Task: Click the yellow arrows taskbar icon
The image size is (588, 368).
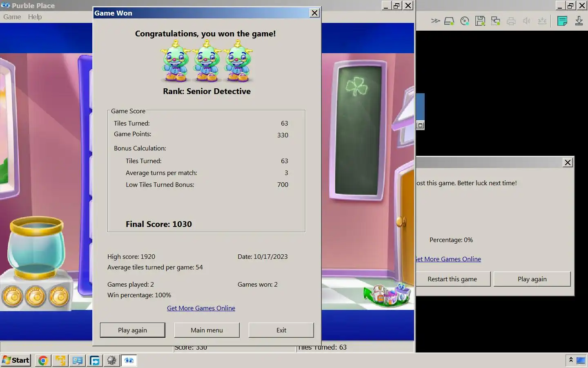Action: 60,360
